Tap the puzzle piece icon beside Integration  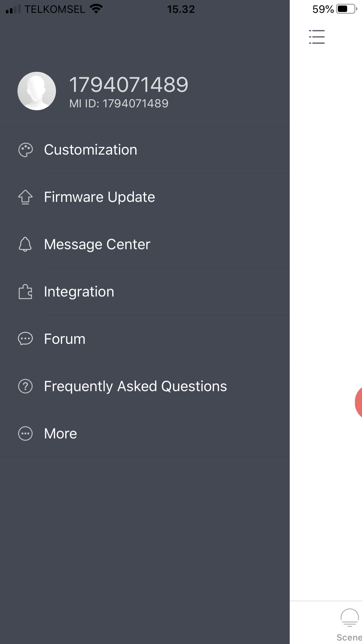pos(25,292)
